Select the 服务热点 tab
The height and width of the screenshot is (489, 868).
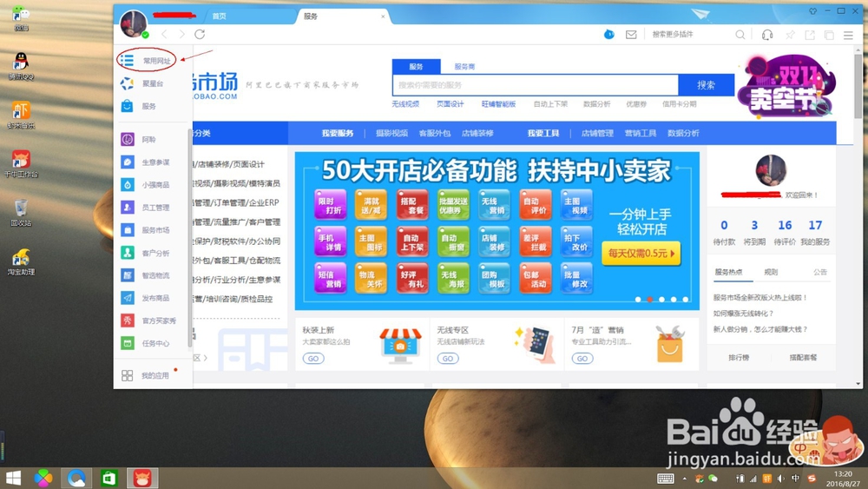(x=728, y=272)
